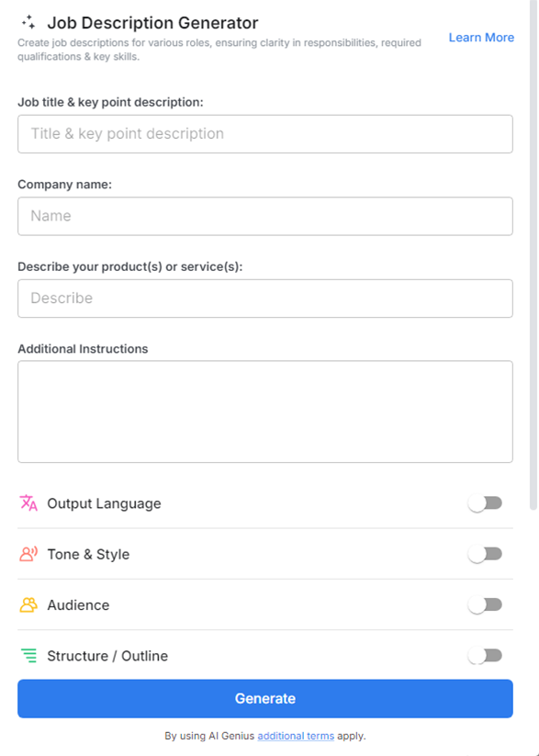Viewport: 539px width, 756px height.
Task: Turn on the Audience switch
Action: pos(485,604)
